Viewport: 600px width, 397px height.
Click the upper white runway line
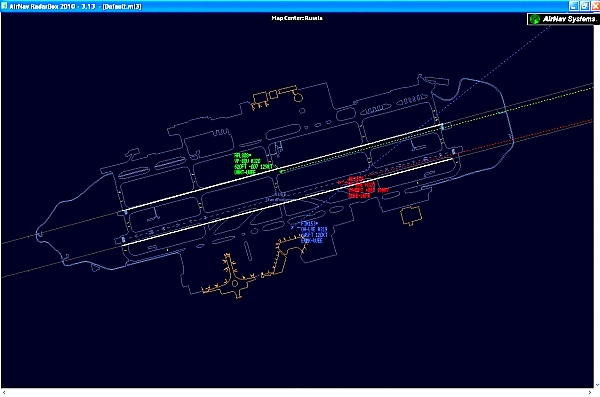[284, 167]
